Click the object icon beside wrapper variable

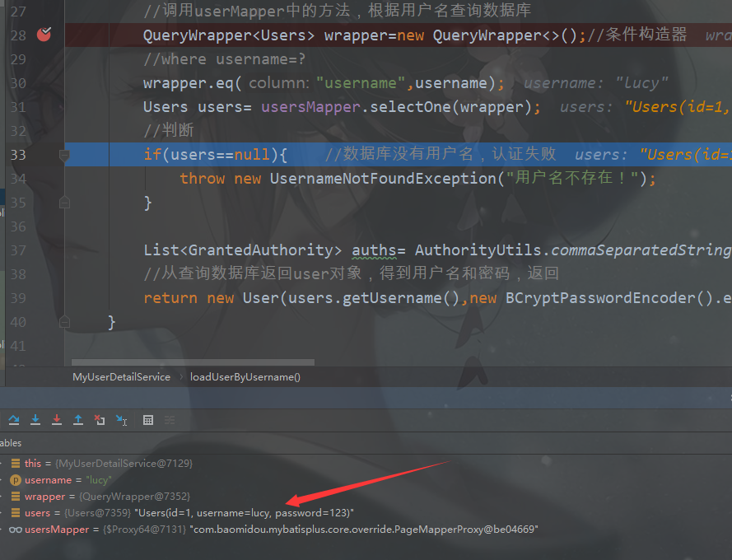click(x=16, y=497)
